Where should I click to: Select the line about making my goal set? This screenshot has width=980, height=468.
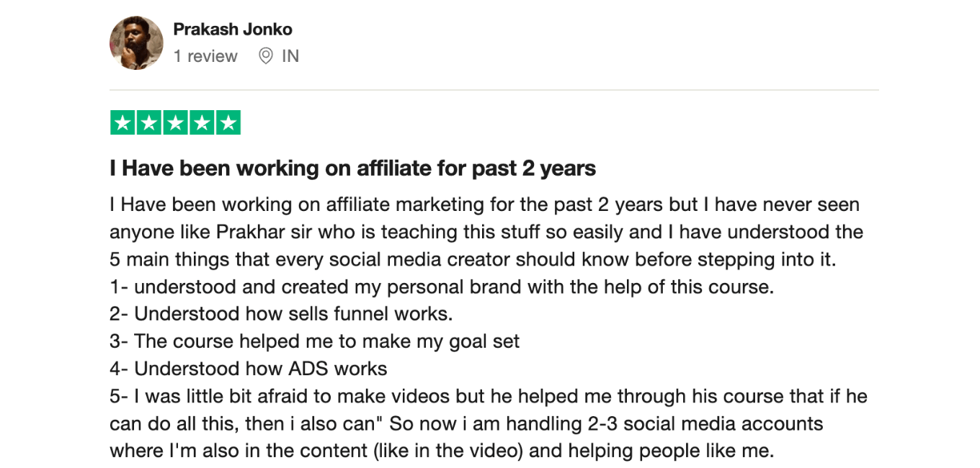tap(314, 341)
